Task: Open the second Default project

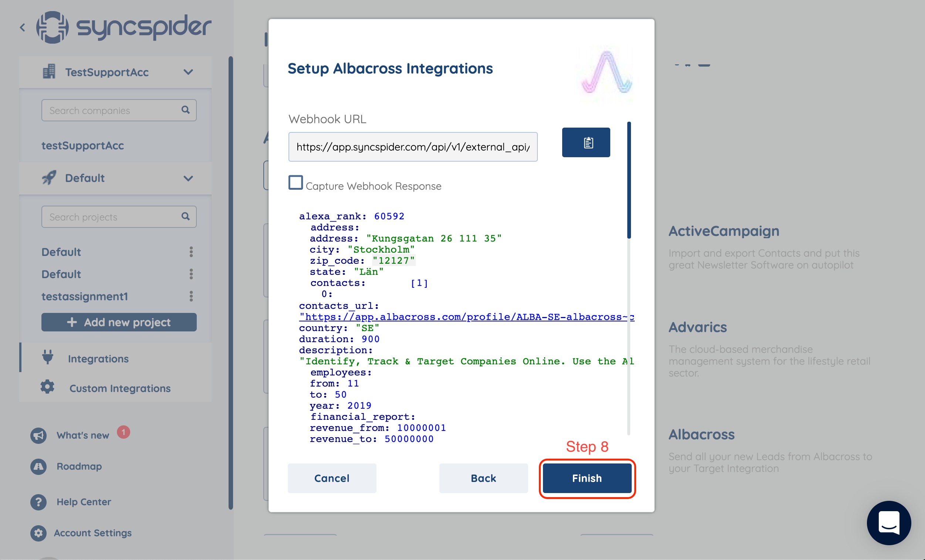Action: [61, 274]
